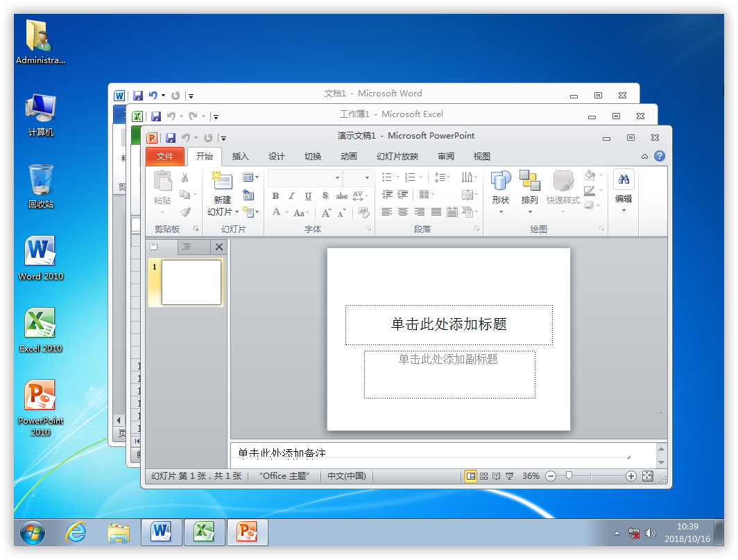Switch to the outline tab in slide pane

click(186, 247)
